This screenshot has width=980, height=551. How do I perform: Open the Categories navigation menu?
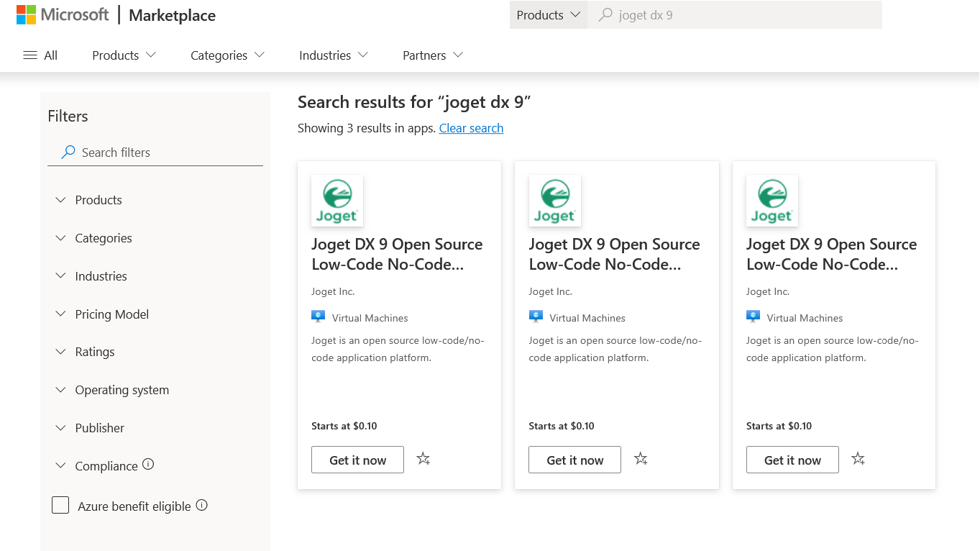[x=227, y=55]
